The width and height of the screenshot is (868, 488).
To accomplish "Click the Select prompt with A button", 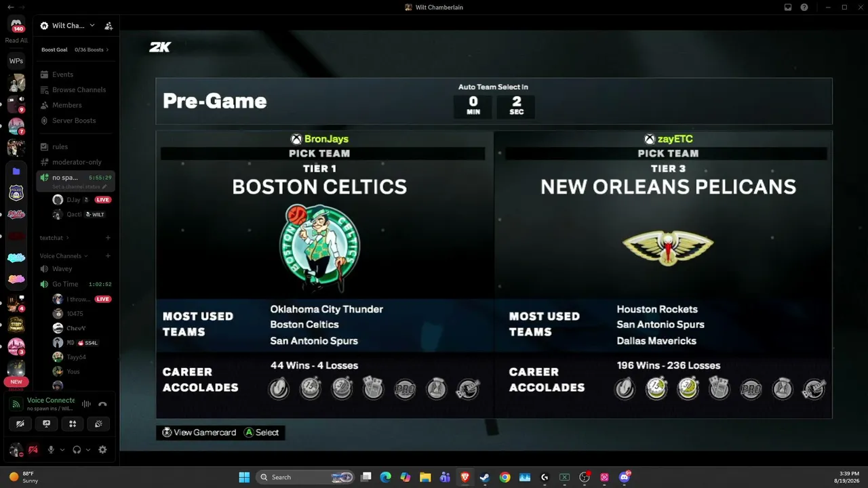I will click(262, 432).
